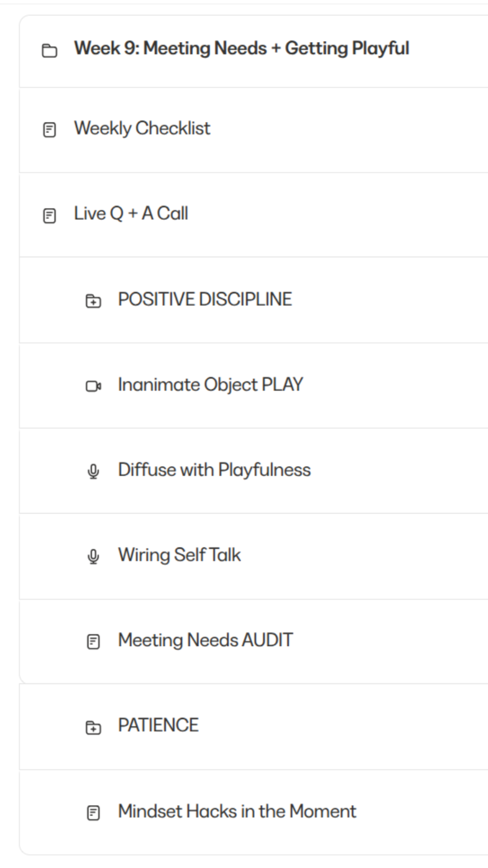Open the Live Q + A Call lesson
Screen dimensions: 488x868
pyautogui.click(x=131, y=213)
